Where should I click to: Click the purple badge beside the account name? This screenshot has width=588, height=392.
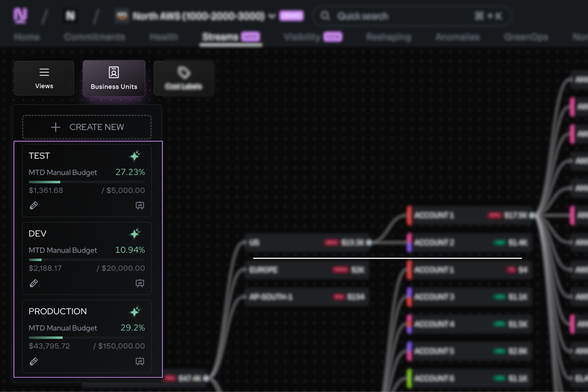point(291,15)
